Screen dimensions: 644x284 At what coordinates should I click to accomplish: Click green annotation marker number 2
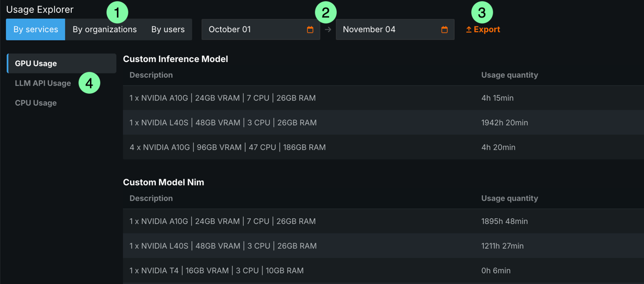[x=326, y=12]
